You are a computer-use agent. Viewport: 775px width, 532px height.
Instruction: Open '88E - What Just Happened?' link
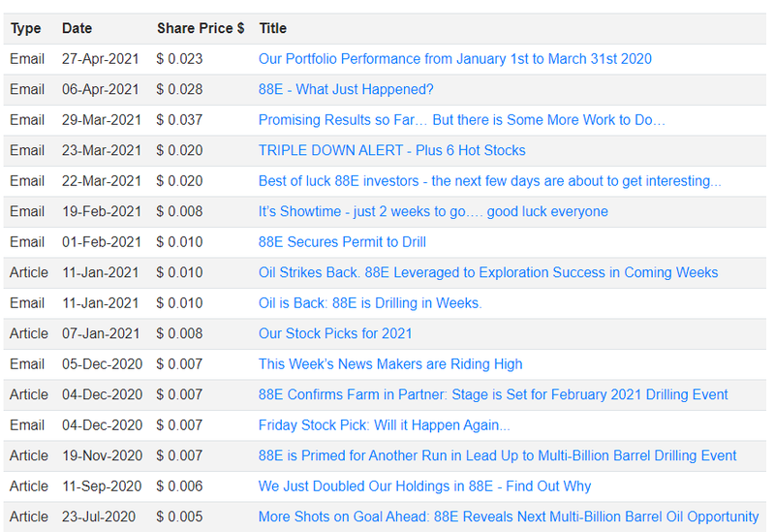(x=346, y=89)
